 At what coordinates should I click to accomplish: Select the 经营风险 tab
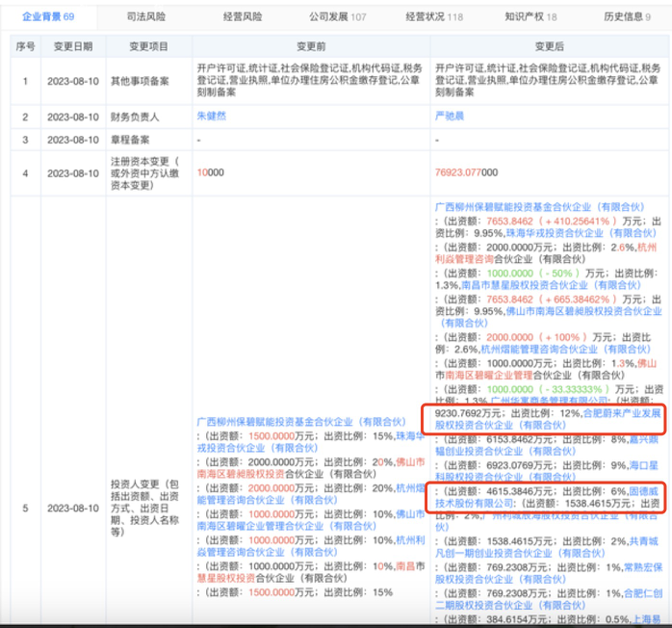241,16
